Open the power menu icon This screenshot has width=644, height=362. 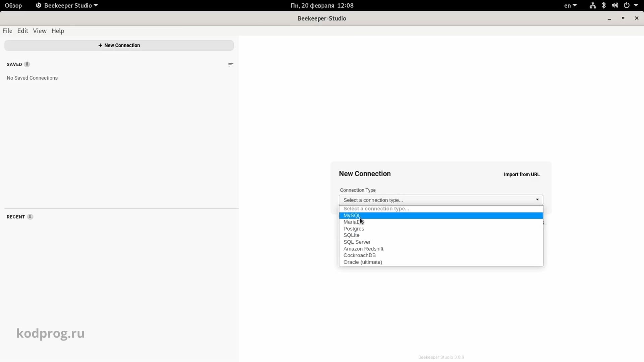[627, 5]
